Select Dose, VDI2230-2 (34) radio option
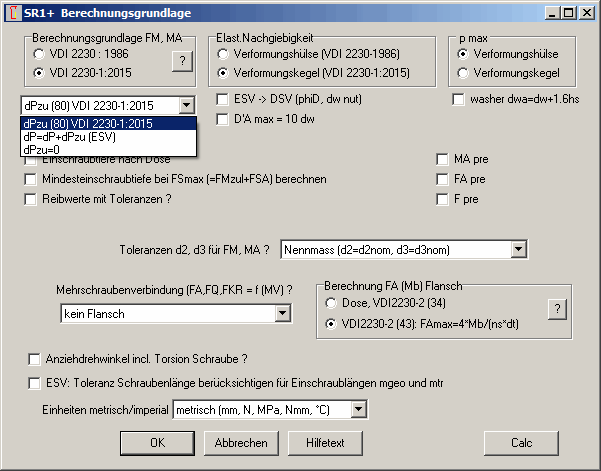This screenshot has height=471, width=601. (x=333, y=303)
